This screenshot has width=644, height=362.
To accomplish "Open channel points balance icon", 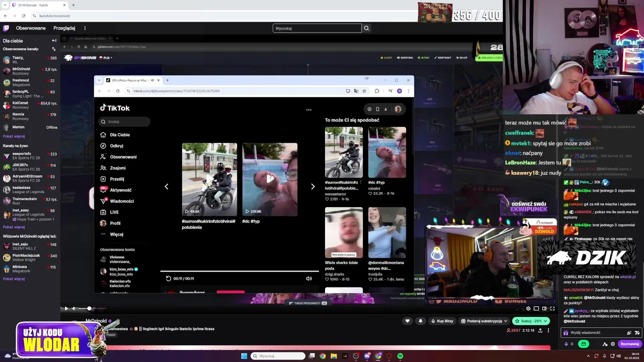I will tap(567, 344).
